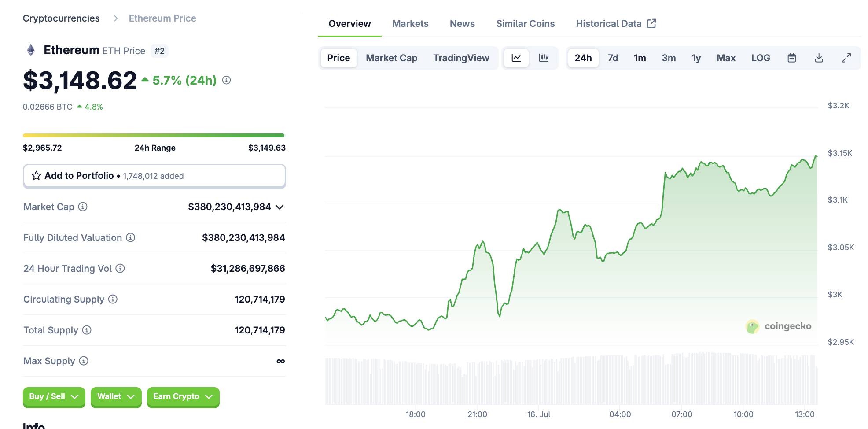Click Add to Portfolio button
Screen dimensions: 868x429
tap(154, 176)
